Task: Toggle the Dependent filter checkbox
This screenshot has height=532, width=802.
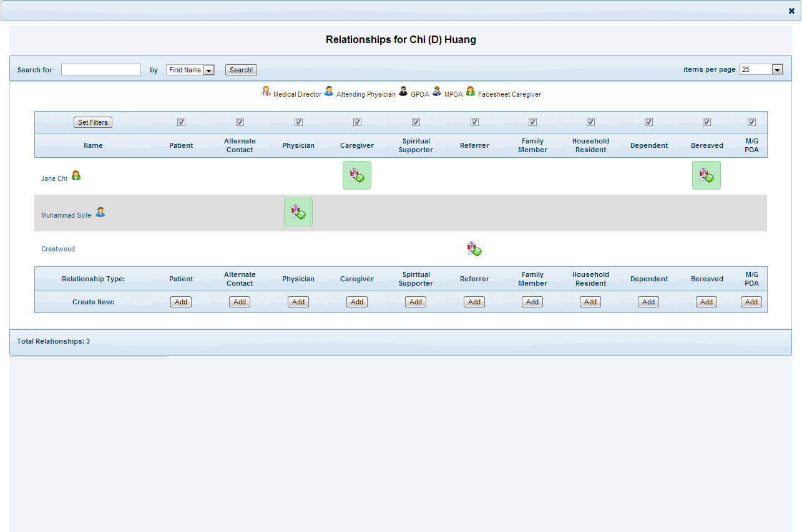Action: 648,122
